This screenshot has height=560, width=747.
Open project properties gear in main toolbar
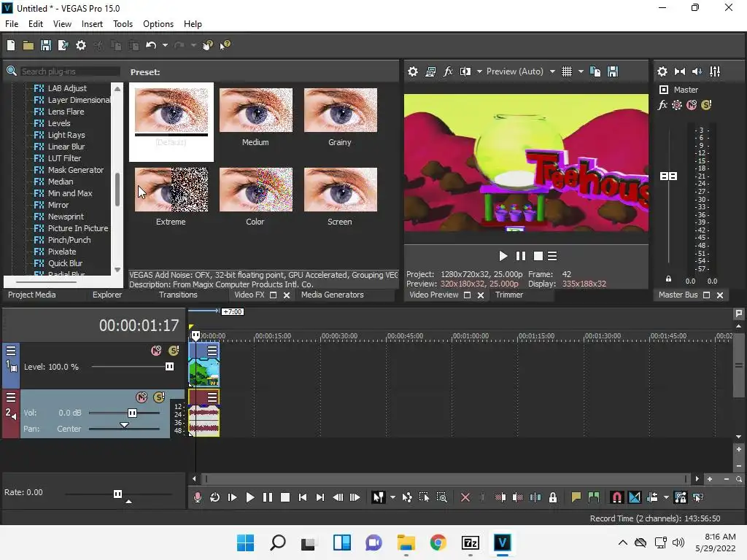pyautogui.click(x=81, y=45)
